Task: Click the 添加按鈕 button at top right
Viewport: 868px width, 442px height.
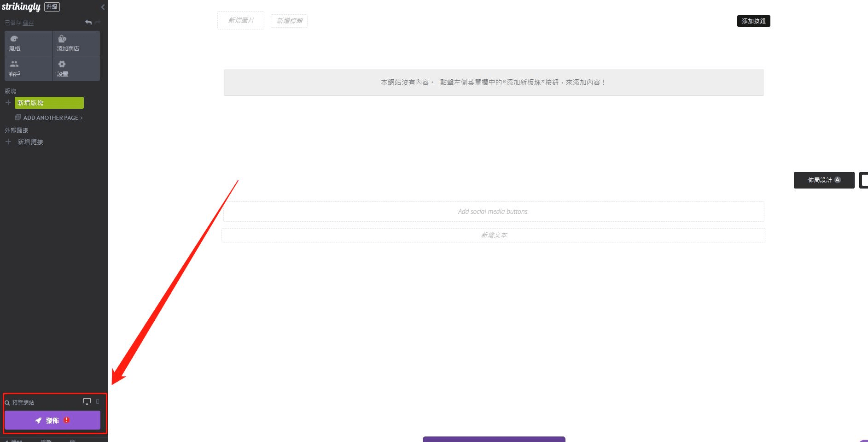Action: pyautogui.click(x=753, y=21)
